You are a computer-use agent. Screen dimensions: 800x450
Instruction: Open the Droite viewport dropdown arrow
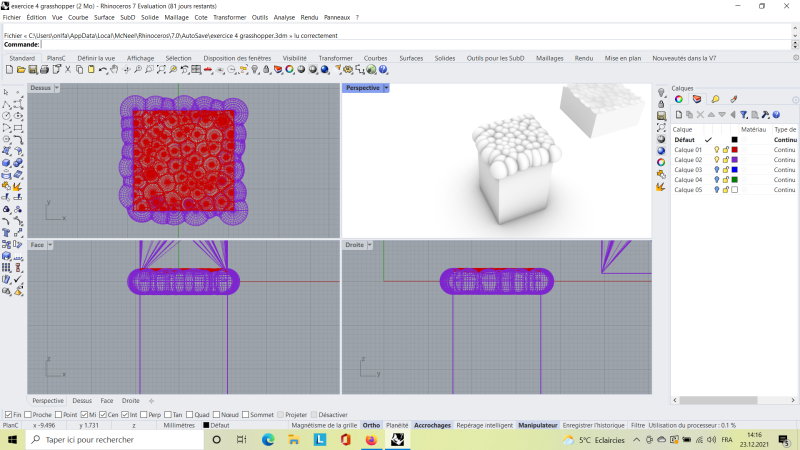click(x=372, y=245)
